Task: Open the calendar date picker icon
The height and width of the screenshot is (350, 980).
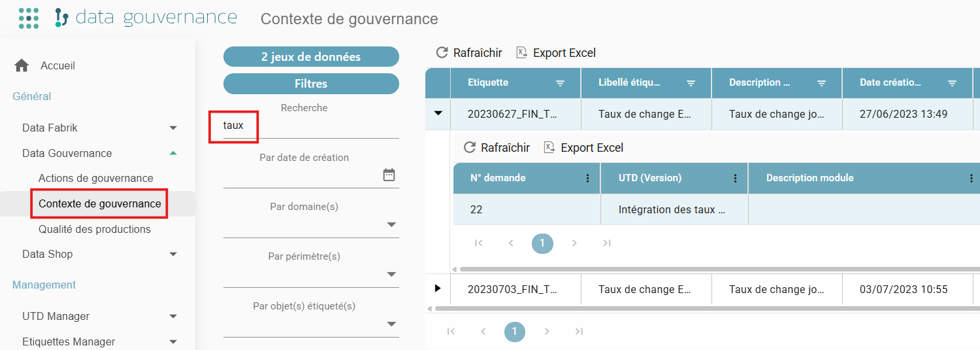Action: point(389,175)
